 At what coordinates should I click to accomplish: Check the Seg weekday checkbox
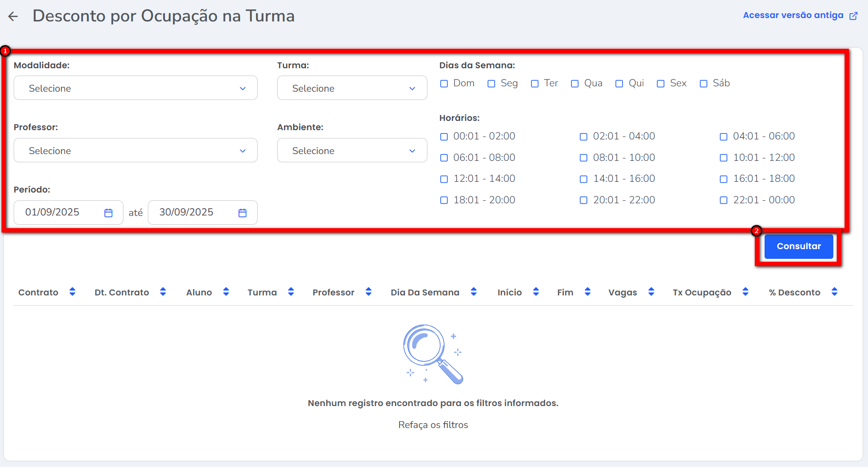tap(491, 84)
